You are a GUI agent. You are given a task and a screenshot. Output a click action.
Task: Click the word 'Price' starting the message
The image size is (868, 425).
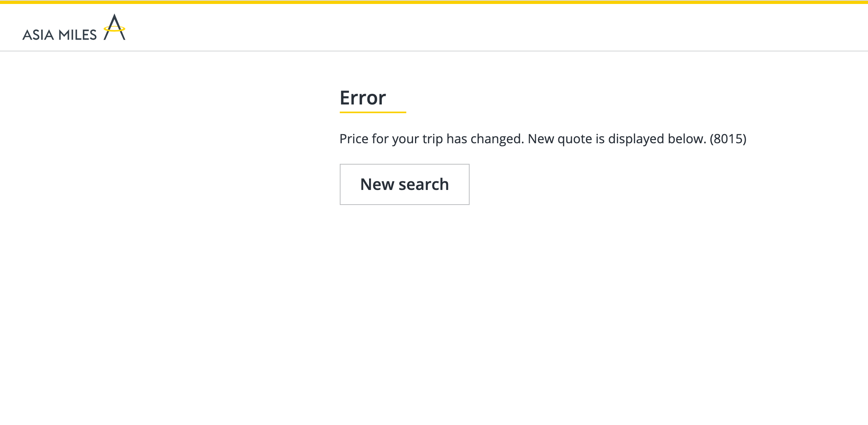click(x=354, y=139)
